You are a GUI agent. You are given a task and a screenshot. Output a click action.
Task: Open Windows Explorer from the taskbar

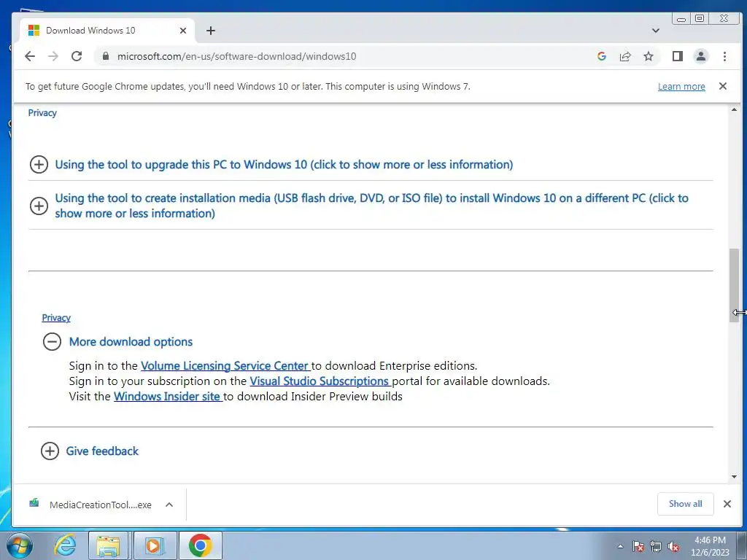[x=108, y=545]
